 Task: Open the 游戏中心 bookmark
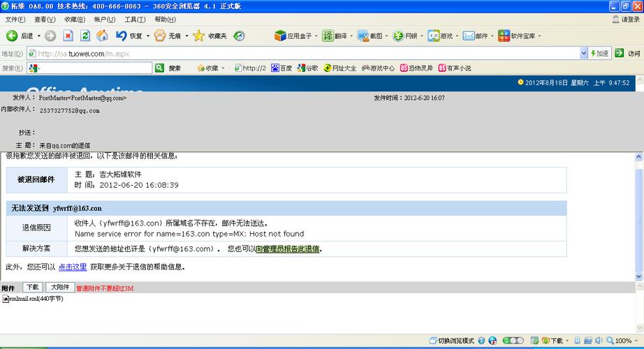(378, 68)
